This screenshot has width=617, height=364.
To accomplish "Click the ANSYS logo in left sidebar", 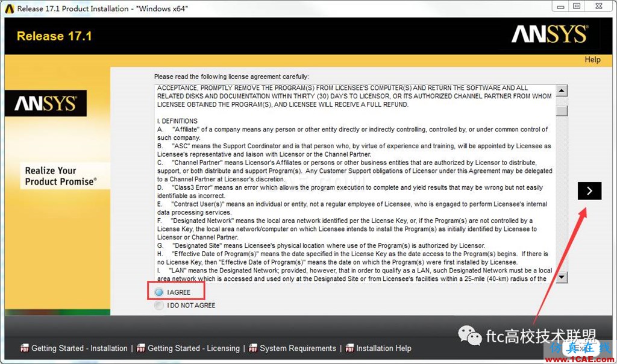I will (46, 104).
